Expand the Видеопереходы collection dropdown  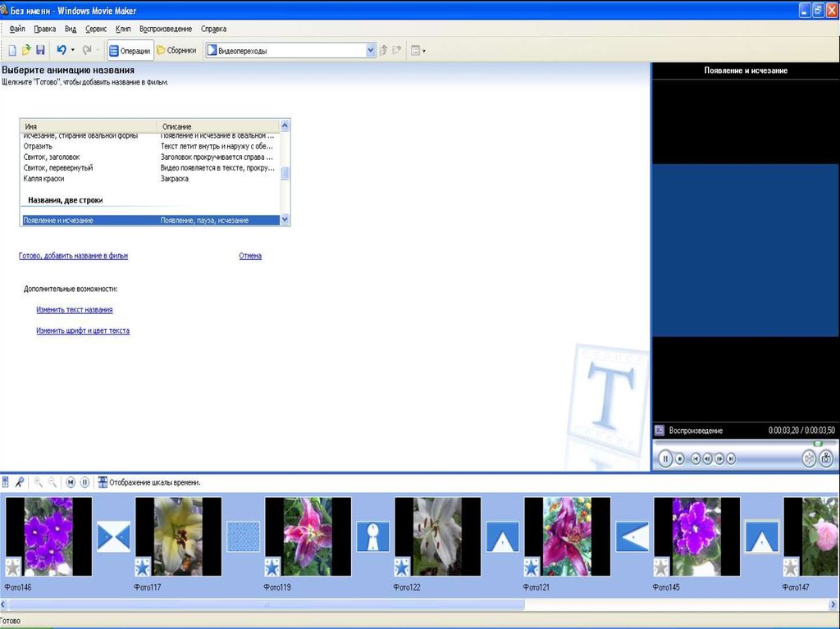pyautogui.click(x=369, y=51)
